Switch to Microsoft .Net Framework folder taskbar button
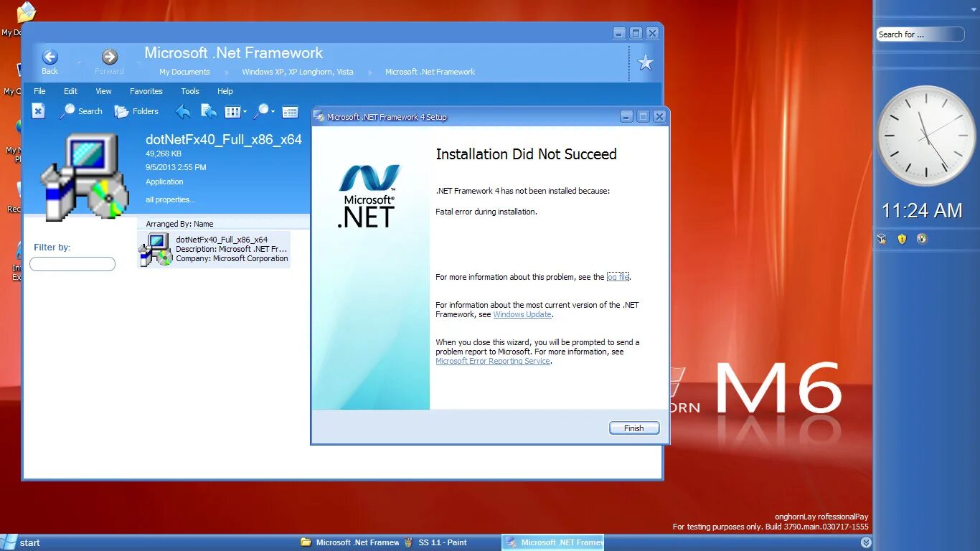Screen dimensions: 980x551 click(x=350, y=542)
